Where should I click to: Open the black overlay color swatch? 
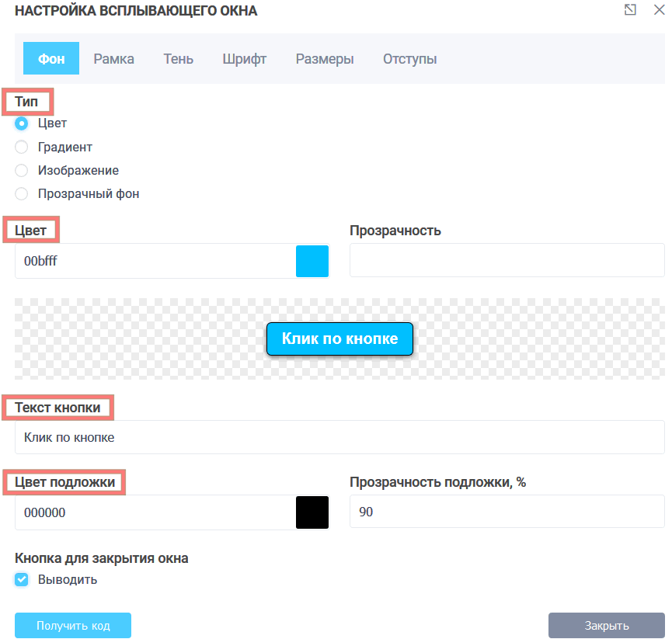click(x=312, y=512)
